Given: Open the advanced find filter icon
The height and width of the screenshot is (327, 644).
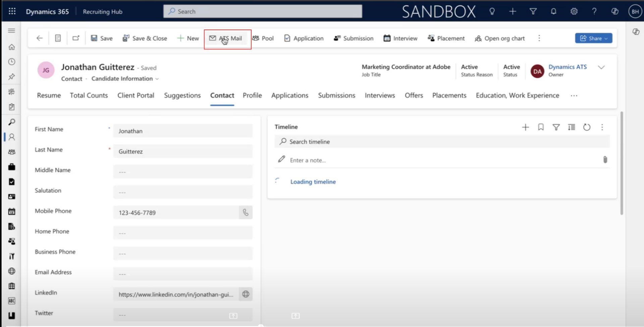Looking at the screenshot, I should 533,11.
